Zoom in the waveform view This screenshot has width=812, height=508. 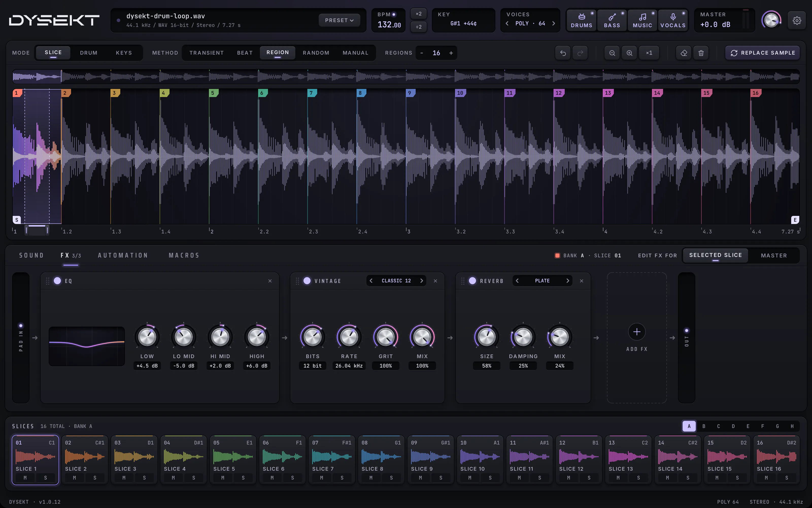click(630, 53)
